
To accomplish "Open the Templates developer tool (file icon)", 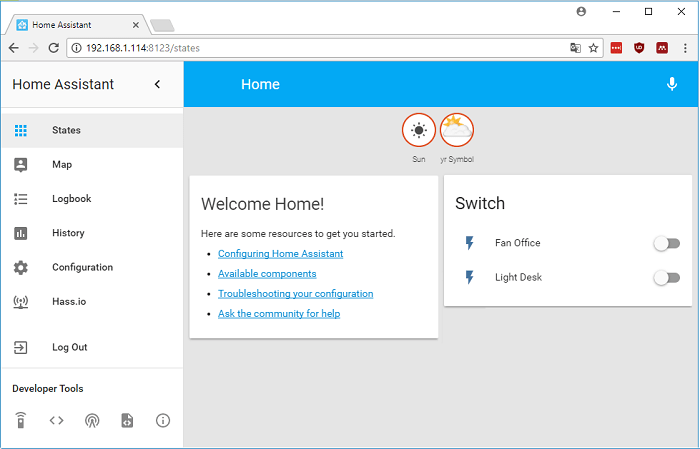I will pos(127,421).
